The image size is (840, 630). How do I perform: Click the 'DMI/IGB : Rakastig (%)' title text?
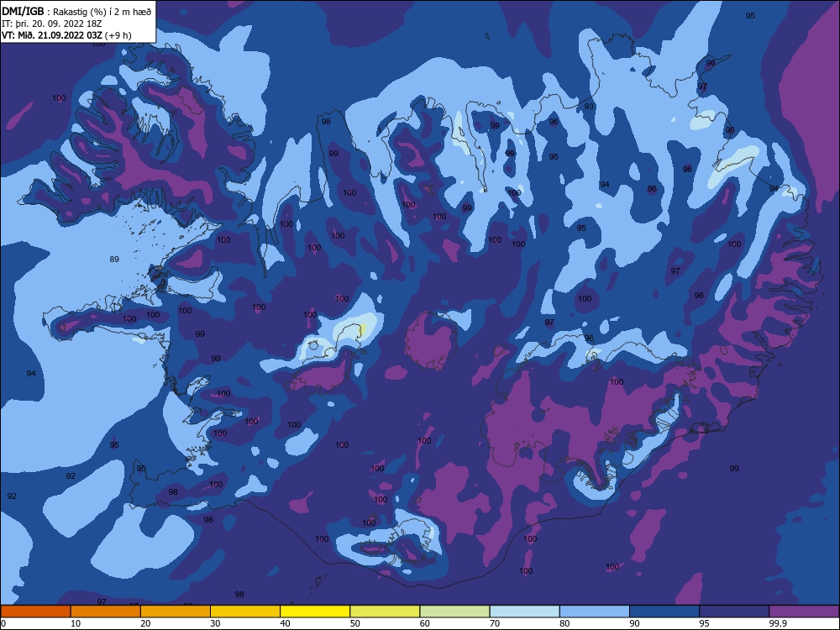[76, 12]
